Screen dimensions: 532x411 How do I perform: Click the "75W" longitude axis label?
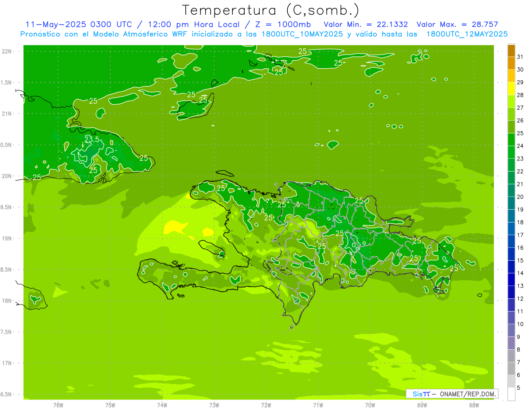tap(110, 405)
